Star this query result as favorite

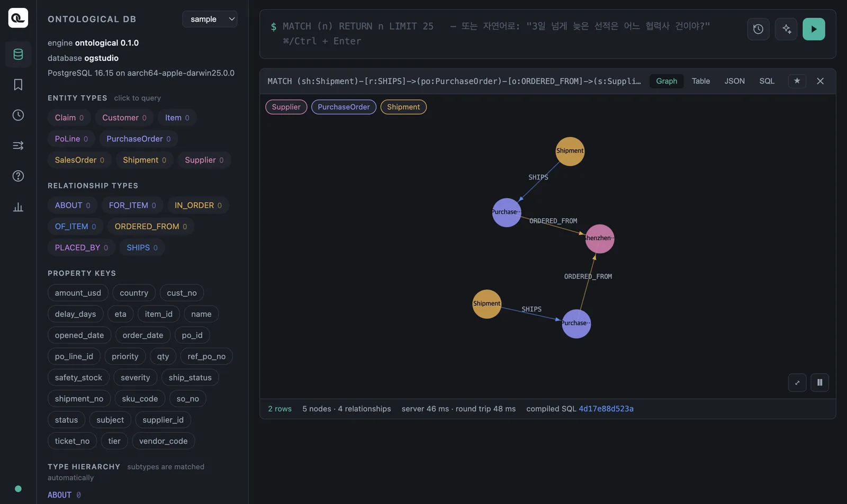[797, 81]
